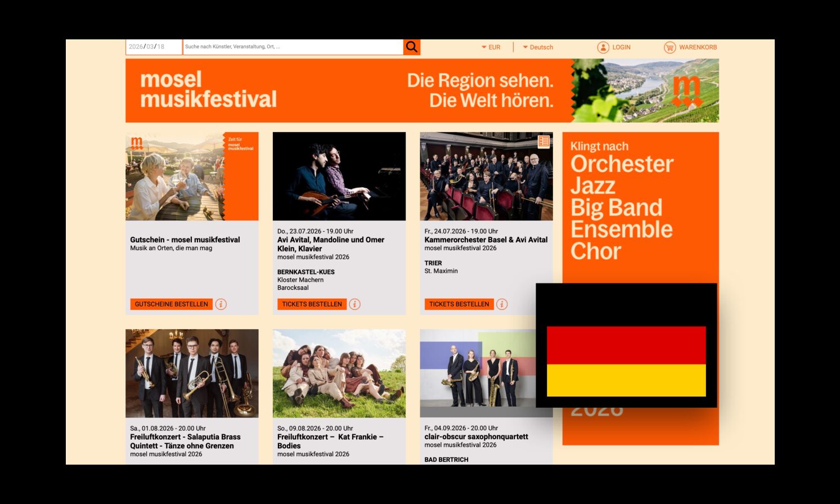This screenshot has height=504, width=840.
Task: Open the WARENKORB shopping cart icon
Action: (670, 47)
